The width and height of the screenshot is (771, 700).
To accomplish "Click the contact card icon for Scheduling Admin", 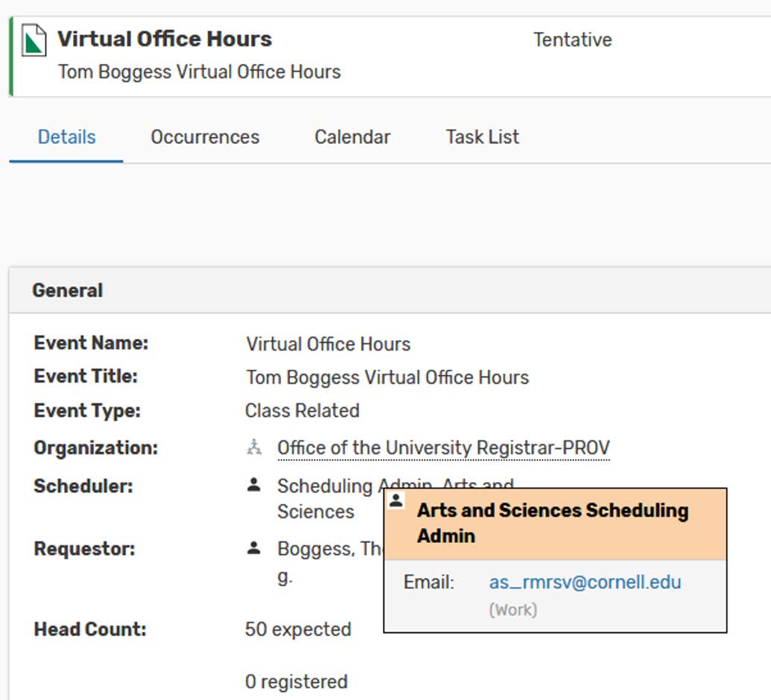I will coord(255,486).
